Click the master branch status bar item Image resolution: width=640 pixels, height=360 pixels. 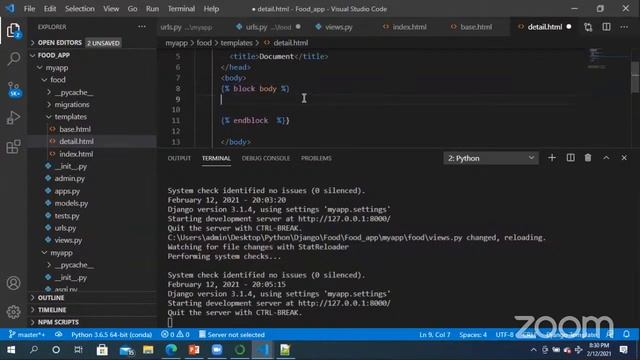(27, 335)
